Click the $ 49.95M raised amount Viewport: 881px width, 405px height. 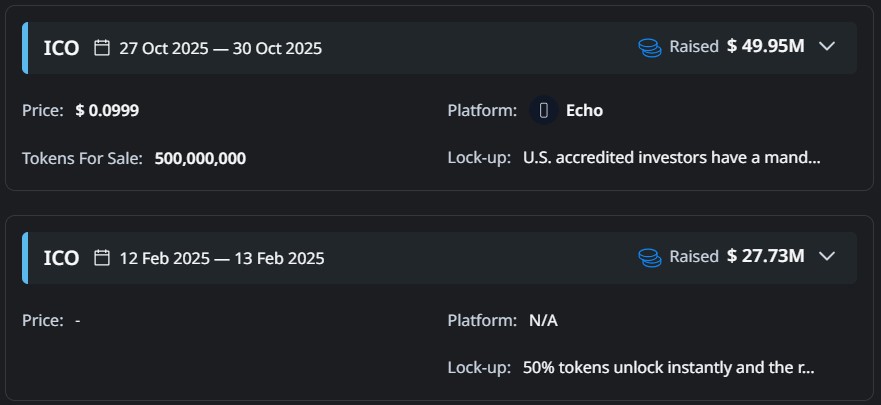(765, 46)
